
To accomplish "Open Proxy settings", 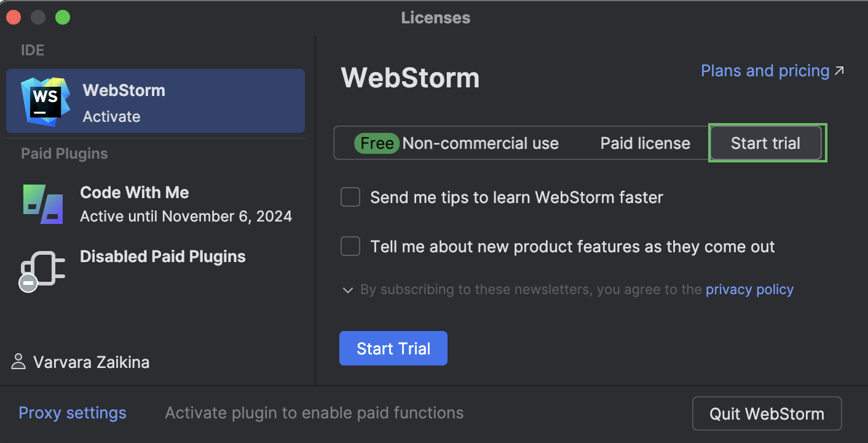I will [x=72, y=412].
